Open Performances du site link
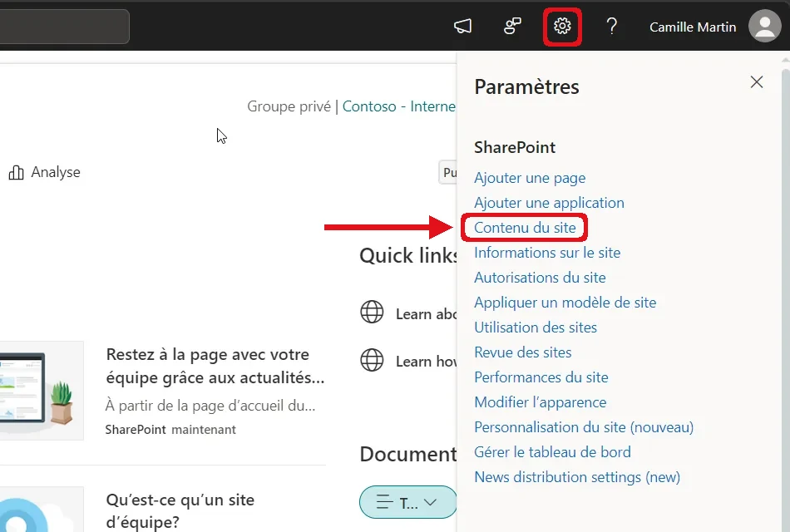790x532 pixels. click(x=541, y=377)
